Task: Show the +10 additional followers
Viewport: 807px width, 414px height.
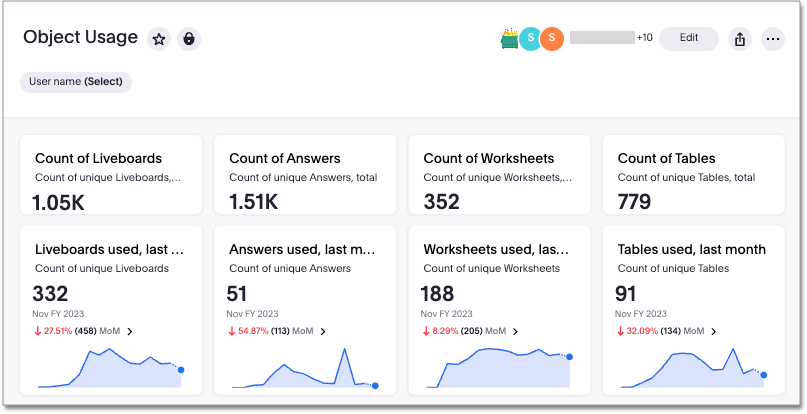Action: pyautogui.click(x=644, y=38)
